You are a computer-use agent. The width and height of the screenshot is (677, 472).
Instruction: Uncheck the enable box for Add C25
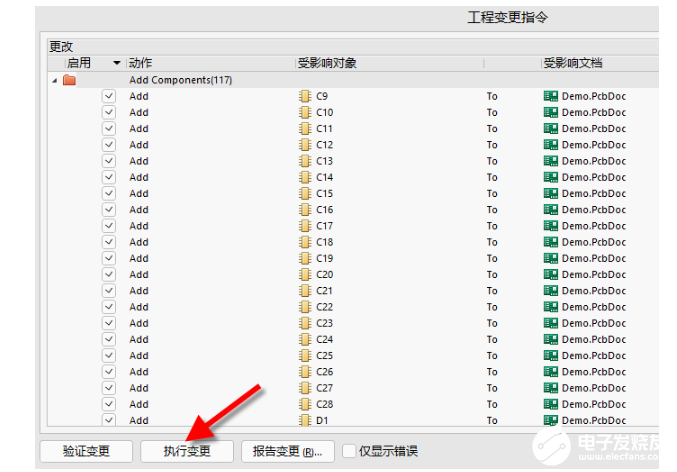(109, 355)
